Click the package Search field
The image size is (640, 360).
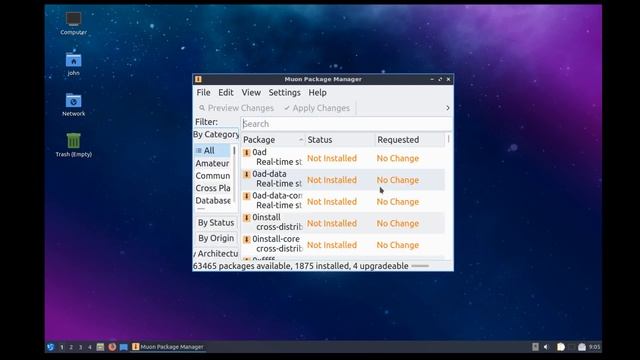(346, 124)
